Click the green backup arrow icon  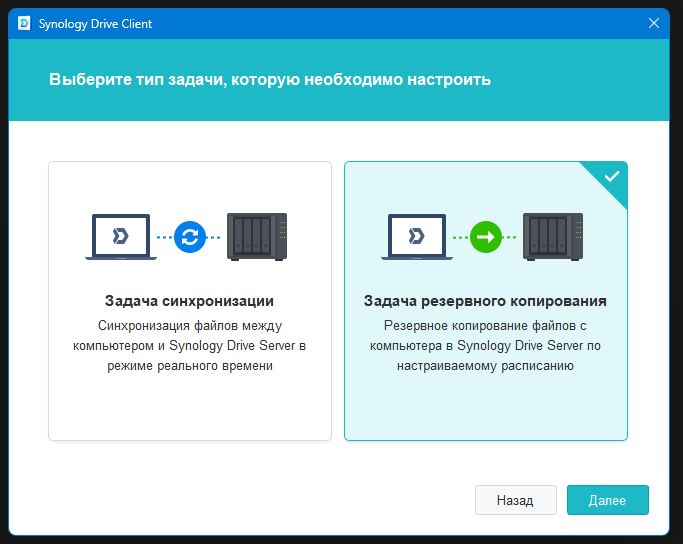[486, 237]
